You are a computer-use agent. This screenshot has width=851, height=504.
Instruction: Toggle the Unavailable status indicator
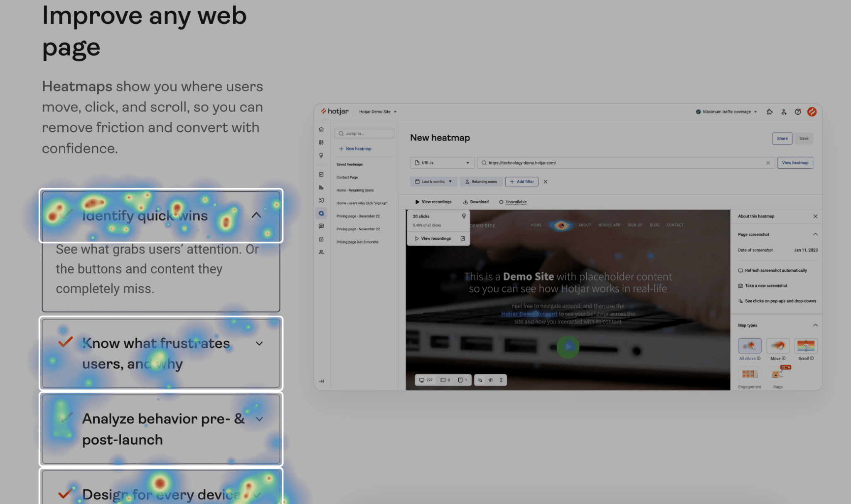tap(513, 202)
